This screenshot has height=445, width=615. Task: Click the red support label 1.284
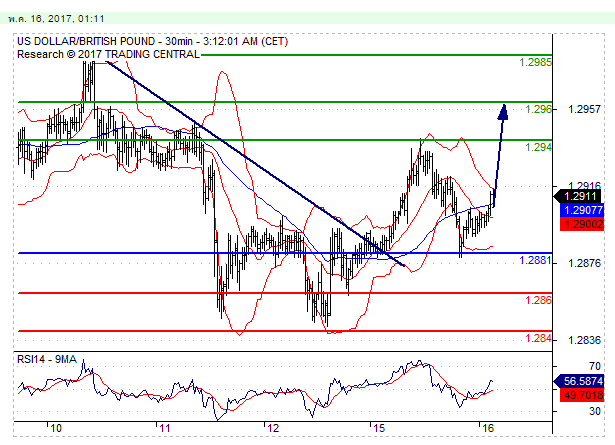pos(538,338)
